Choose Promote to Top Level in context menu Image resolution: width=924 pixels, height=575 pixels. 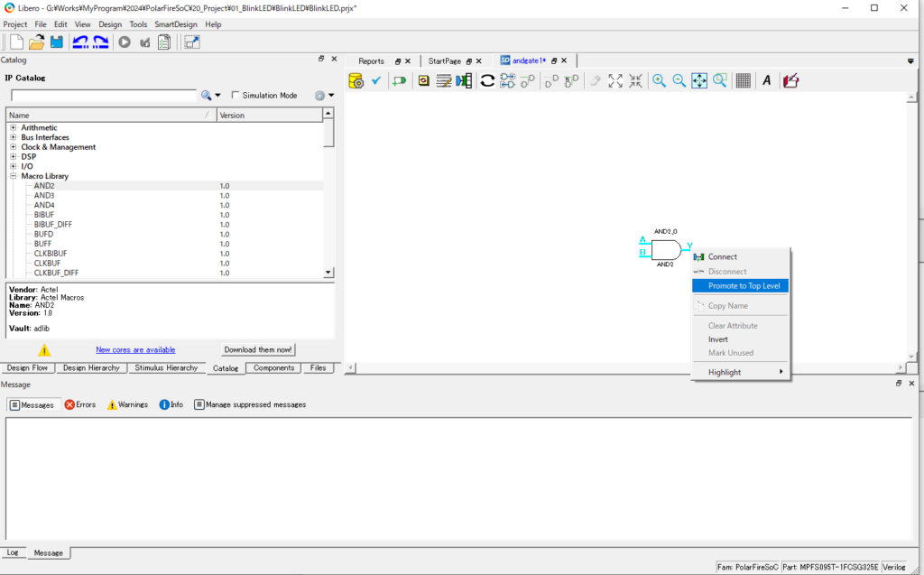tap(744, 285)
